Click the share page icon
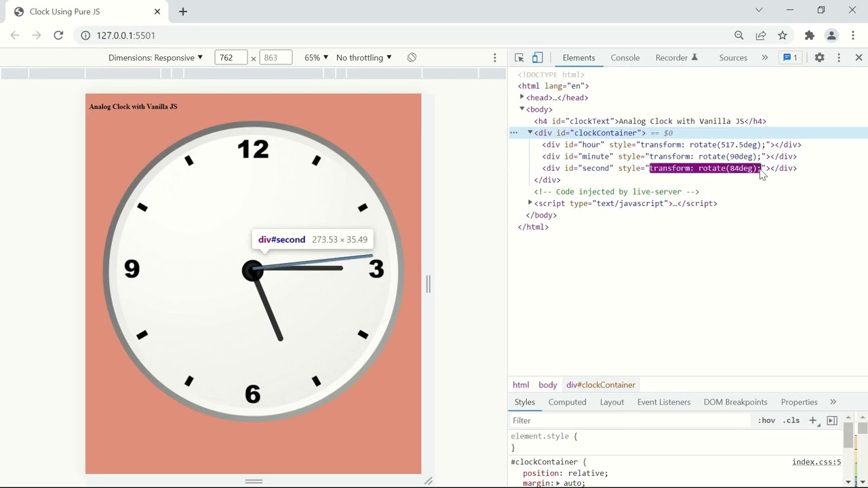The height and width of the screenshot is (488, 868). [761, 35]
